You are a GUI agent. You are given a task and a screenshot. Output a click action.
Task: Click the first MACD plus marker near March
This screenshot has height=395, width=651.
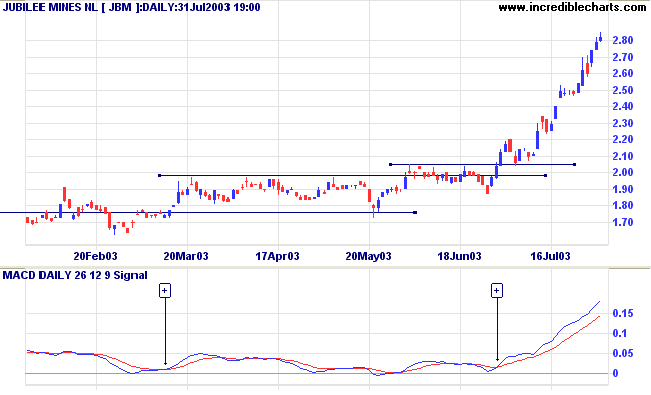165,291
